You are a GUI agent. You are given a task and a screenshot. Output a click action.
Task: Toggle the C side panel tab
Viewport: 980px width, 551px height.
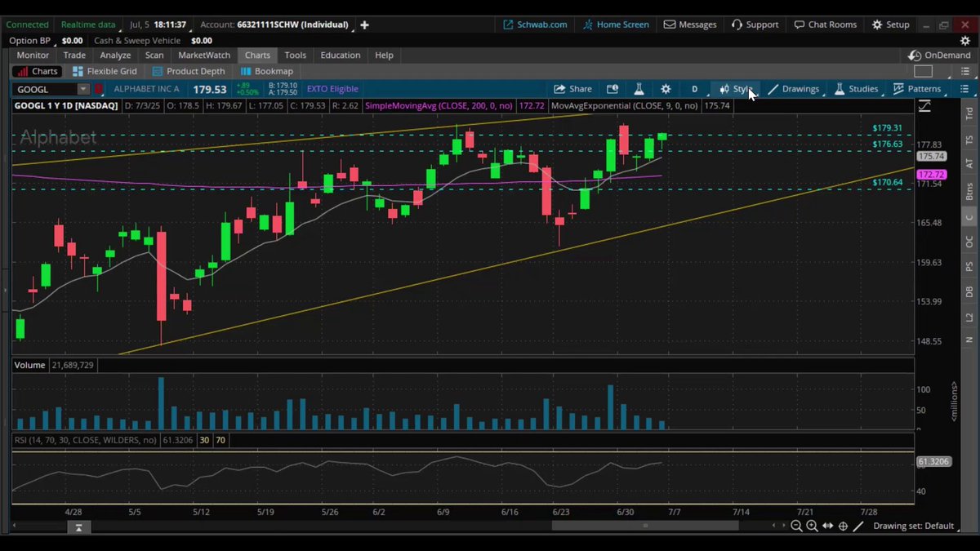969,217
